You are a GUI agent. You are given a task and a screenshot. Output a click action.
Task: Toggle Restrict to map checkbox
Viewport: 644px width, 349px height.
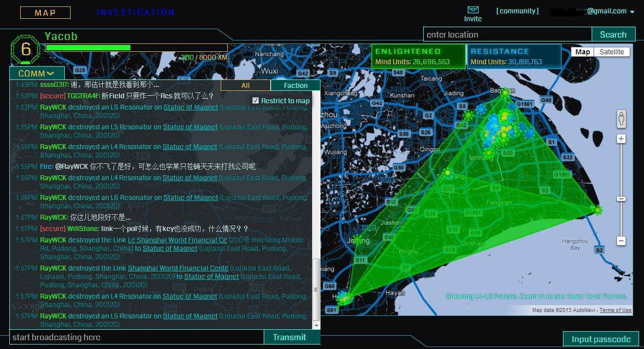tap(255, 100)
